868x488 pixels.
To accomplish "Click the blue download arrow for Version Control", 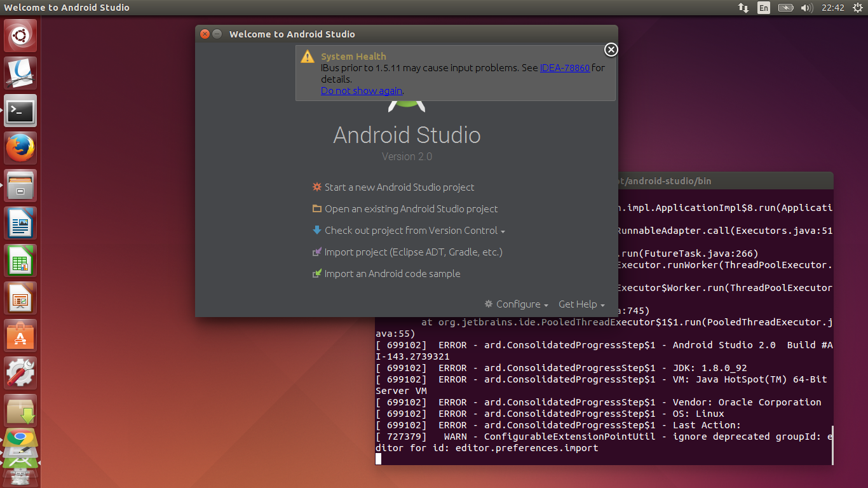I will click(x=317, y=230).
